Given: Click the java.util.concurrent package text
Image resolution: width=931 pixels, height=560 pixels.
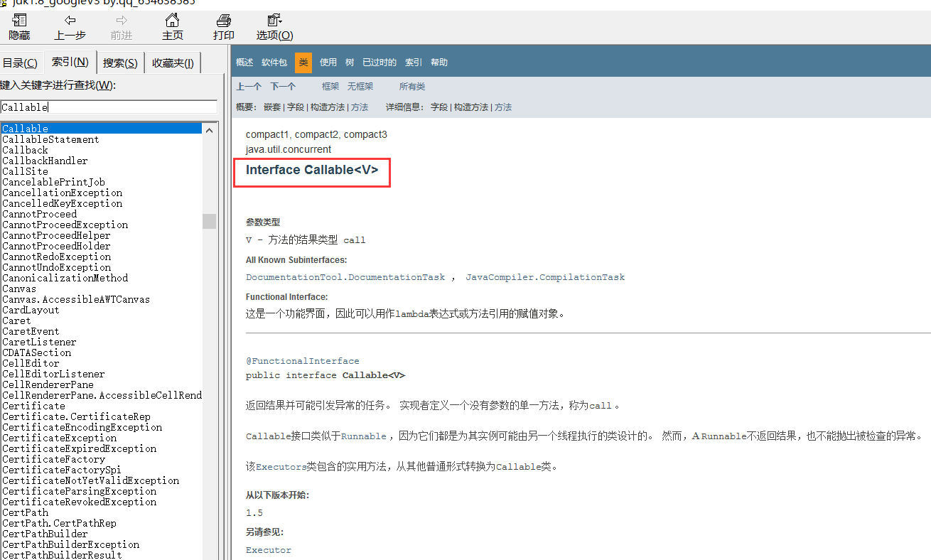Looking at the screenshot, I should point(289,149).
